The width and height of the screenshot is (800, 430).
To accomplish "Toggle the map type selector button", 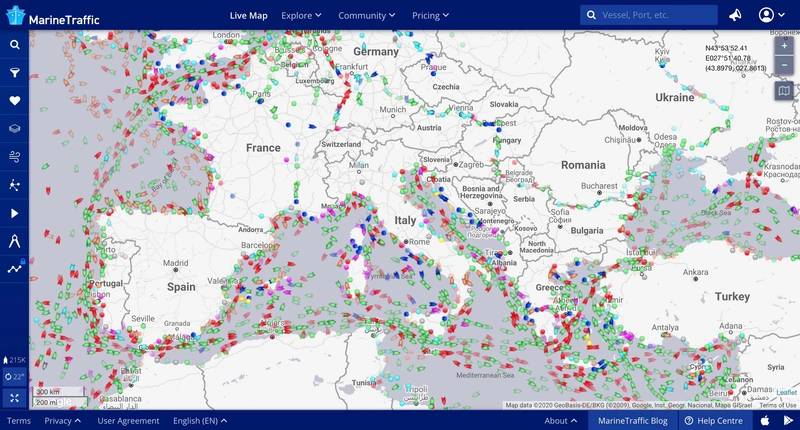I will (x=783, y=91).
